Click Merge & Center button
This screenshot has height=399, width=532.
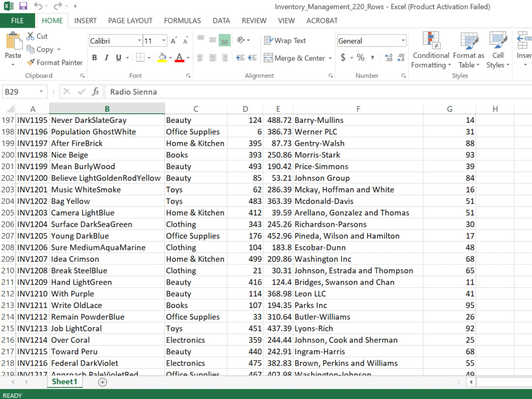point(295,58)
